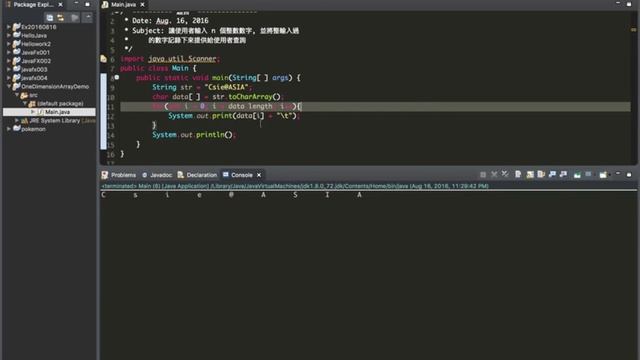Collapse the src folder node
Image resolution: width=640 pixels, height=360 pixels.
coord(17,95)
